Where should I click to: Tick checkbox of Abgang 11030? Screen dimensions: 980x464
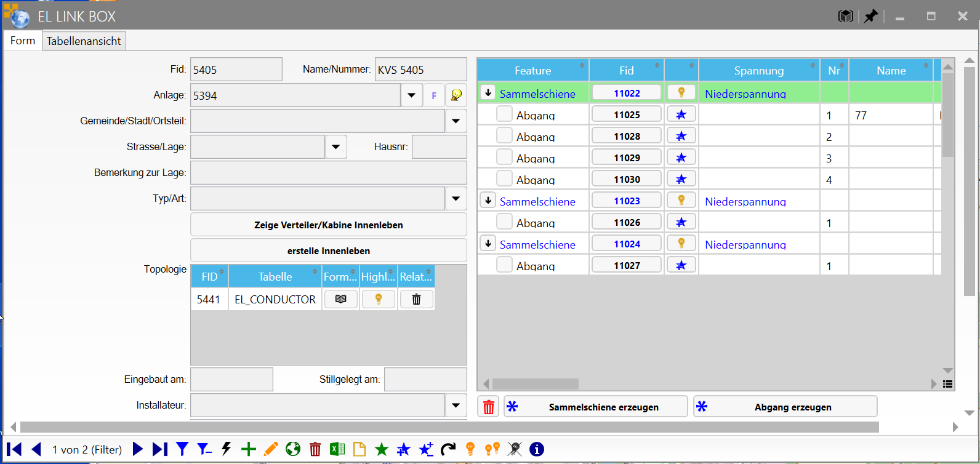tap(504, 178)
